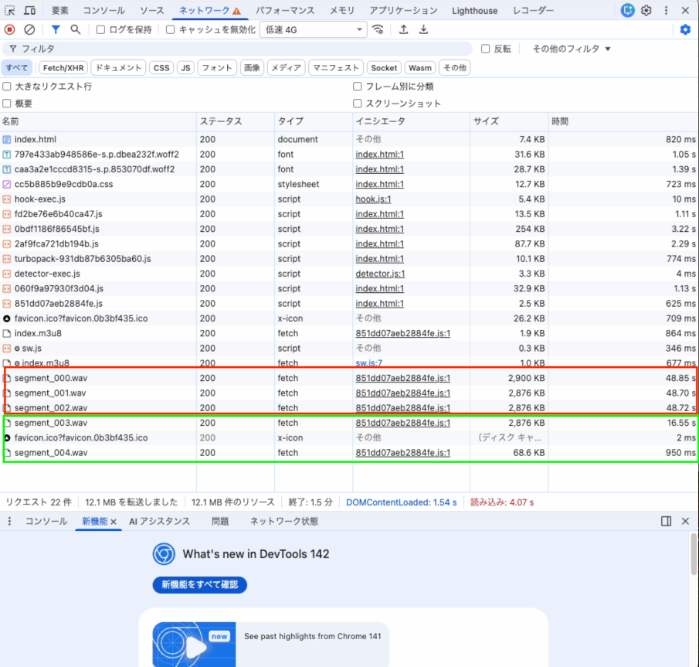Click the stop recording network log icon
The width and height of the screenshot is (699, 667).
click(x=10, y=29)
